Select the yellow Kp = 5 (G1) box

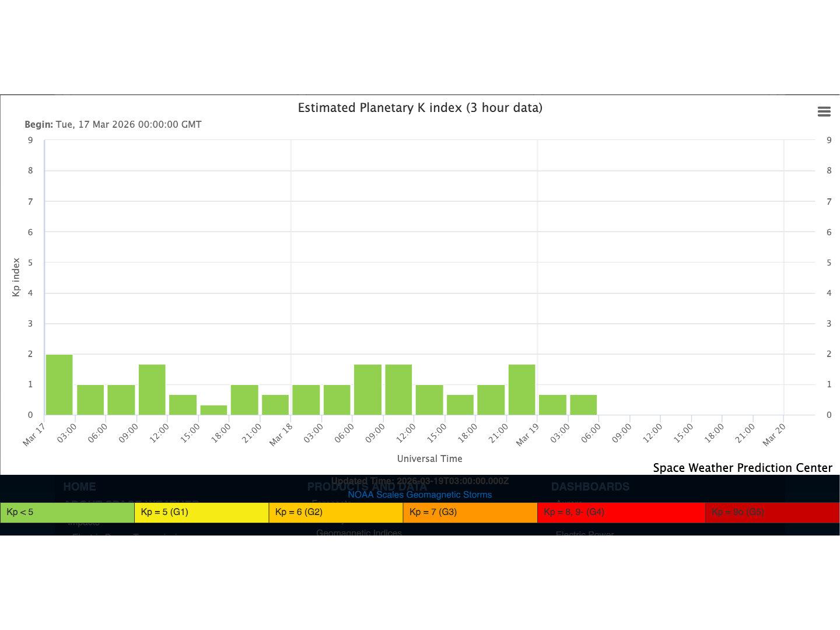tap(201, 512)
